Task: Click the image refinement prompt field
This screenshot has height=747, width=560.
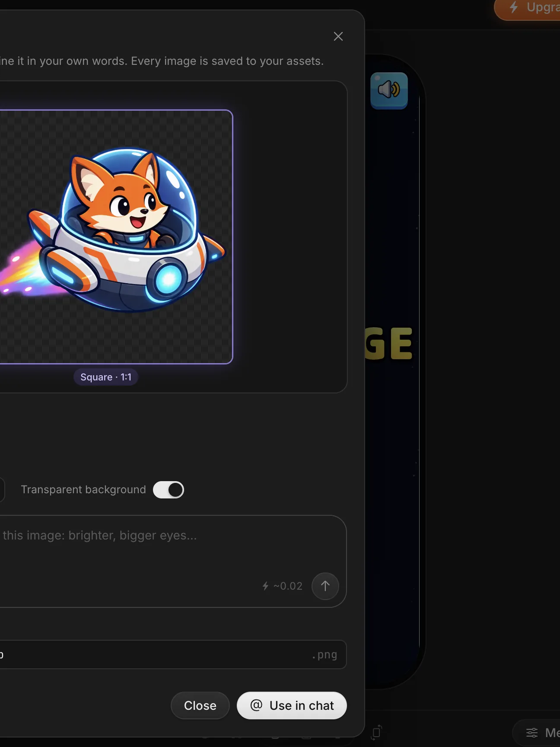Action: tap(173, 561)
